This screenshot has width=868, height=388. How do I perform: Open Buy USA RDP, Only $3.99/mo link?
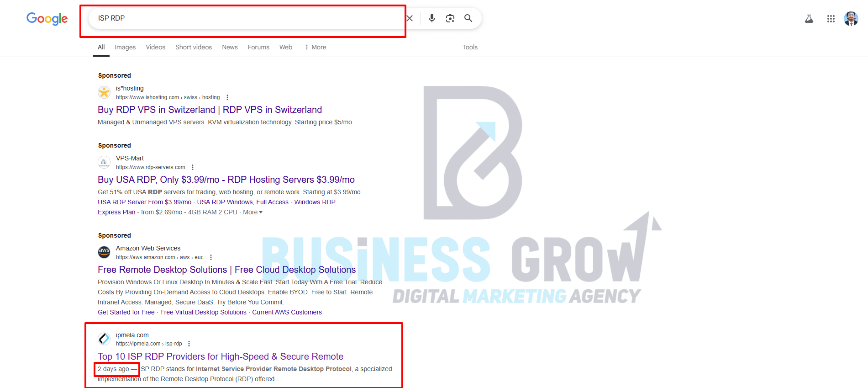coord(226,180)
